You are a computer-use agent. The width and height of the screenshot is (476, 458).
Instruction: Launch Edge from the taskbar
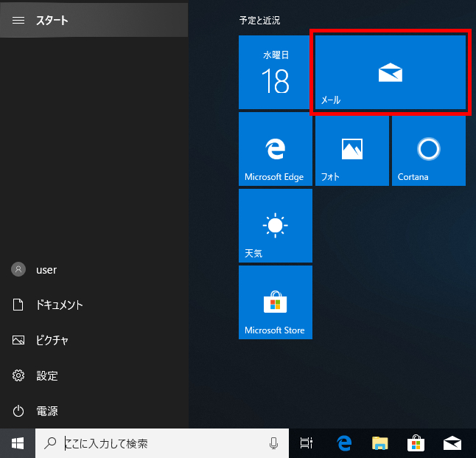tap(344, 443)
